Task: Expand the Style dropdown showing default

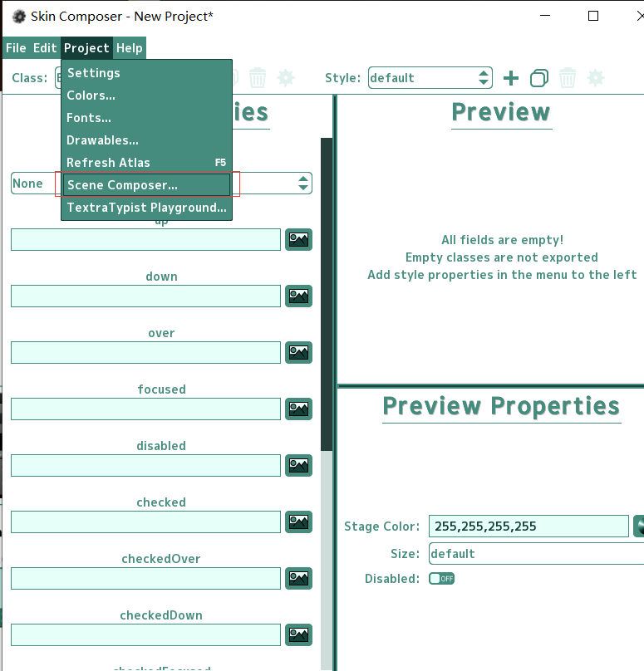Action: (430, 78)
